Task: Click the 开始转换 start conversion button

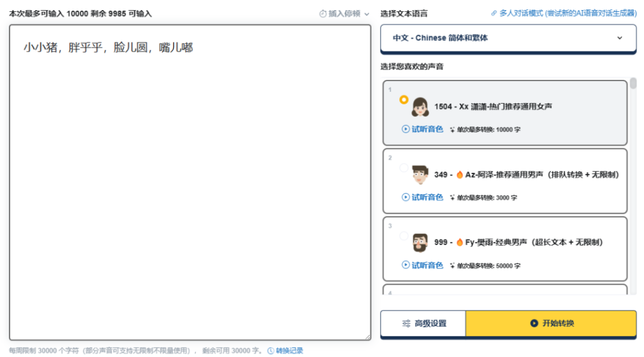Action: tap(551, 324)
